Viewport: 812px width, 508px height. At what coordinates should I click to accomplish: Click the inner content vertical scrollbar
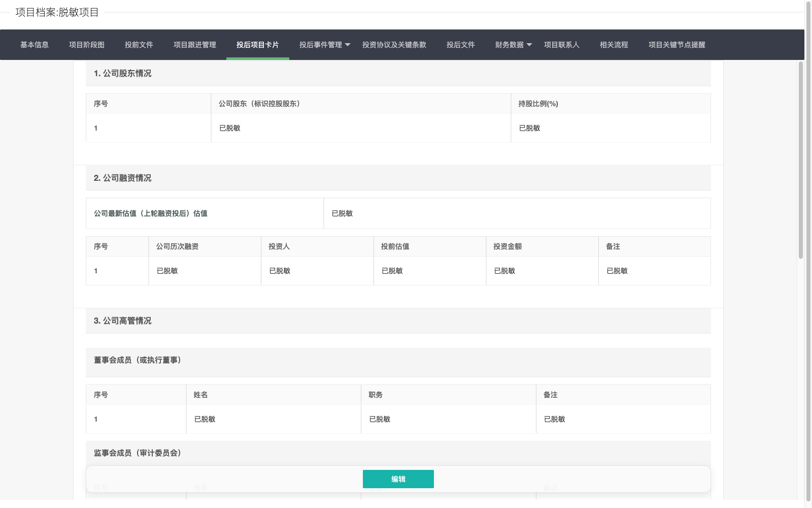[801, 160]
